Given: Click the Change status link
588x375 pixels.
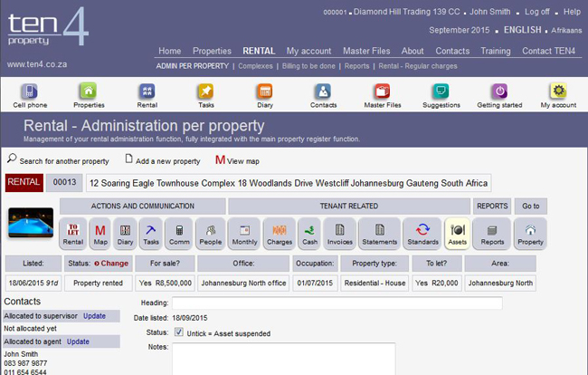Looking at the screenshot, I should pos(111,264).
